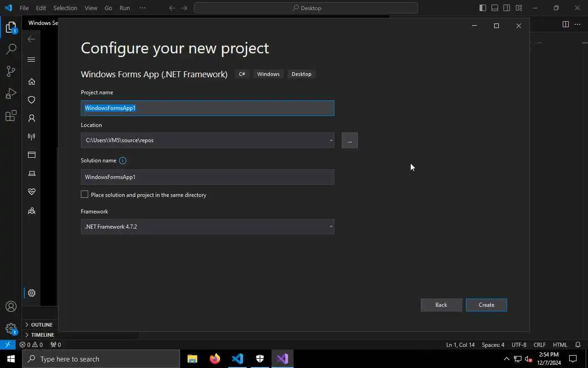
Task: Open the Edit menu
Action: coord(41,8)
